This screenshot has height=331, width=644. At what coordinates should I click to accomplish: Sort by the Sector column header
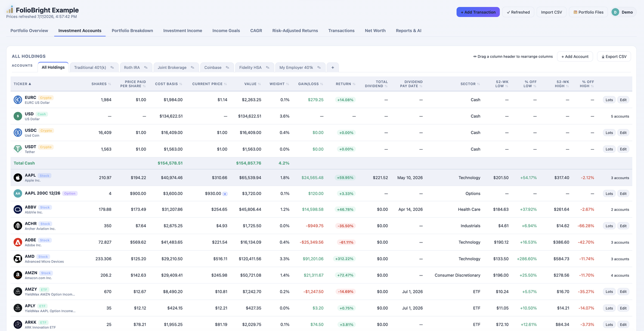tap(470, 84)
